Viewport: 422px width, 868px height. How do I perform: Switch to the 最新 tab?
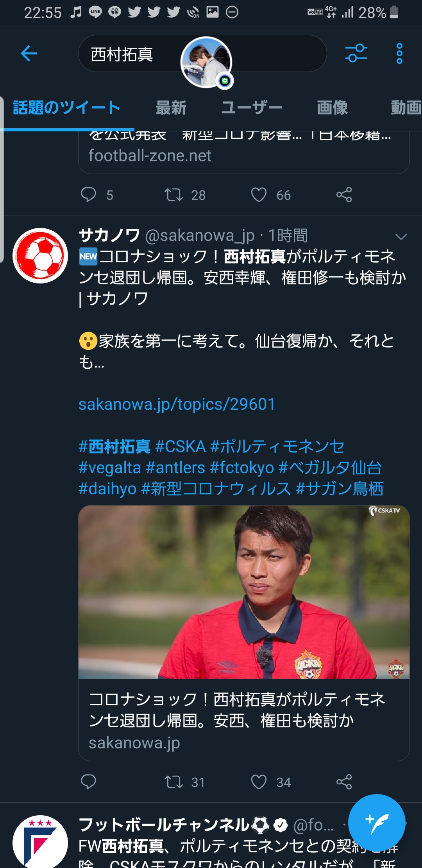(x=171, y=108)
